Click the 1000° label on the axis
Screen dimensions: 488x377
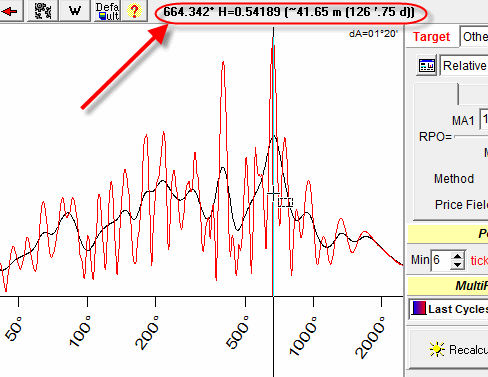(303, 336)
